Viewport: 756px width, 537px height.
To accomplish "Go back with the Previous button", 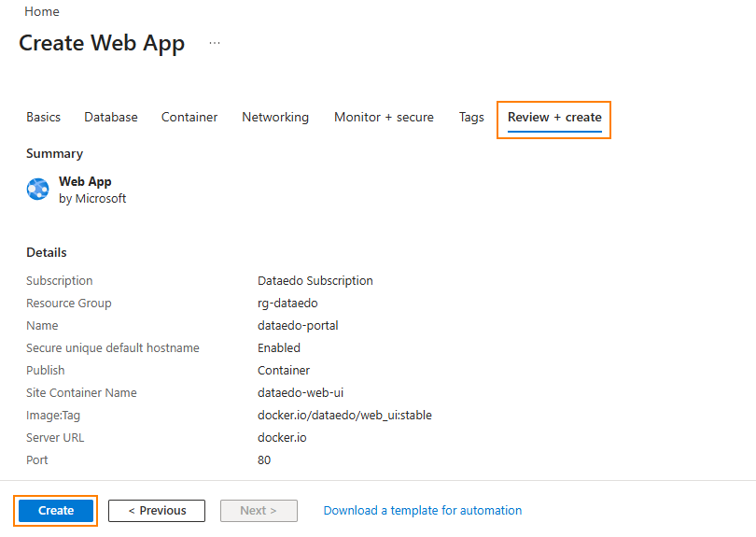I will pos(157,511).
